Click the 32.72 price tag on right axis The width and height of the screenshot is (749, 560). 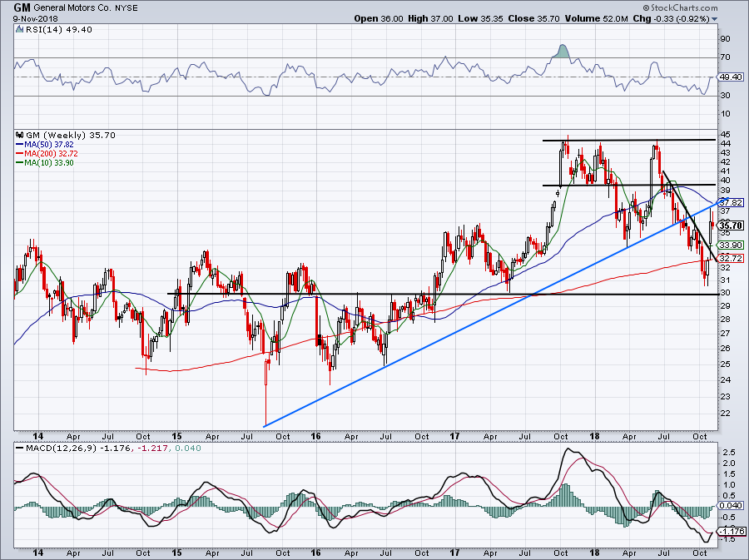click(x=731, y=258)
